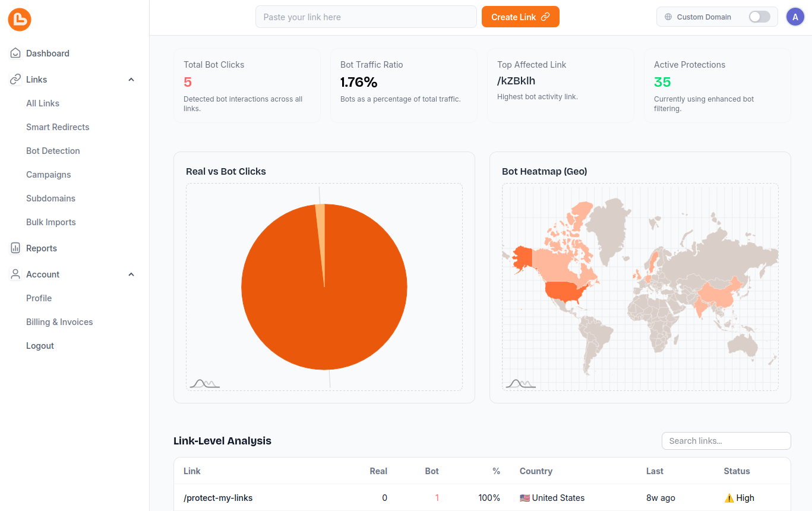Screen dimensions: 812x511
Task: Go to Smart Redirects
Action: (x=58, y=127)
